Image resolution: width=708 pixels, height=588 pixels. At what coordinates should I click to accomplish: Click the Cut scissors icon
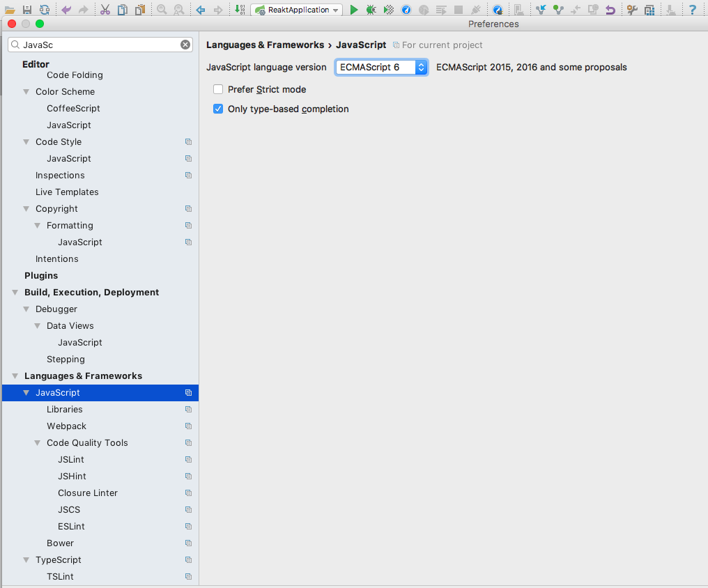point(105,10)
